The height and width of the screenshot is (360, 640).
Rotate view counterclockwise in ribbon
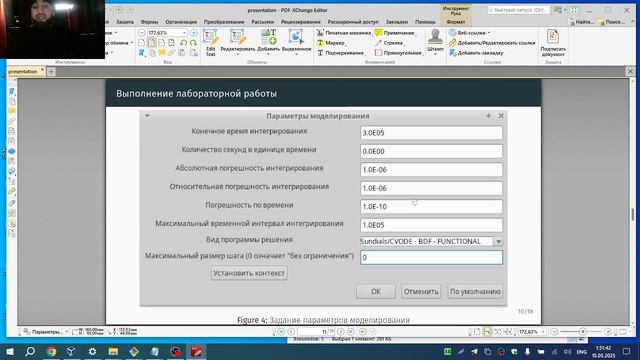point(183,43)
